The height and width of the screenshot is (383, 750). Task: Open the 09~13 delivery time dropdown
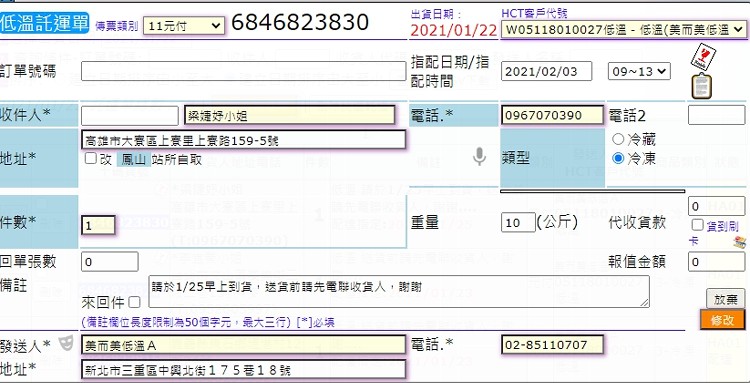coord(639,71)
